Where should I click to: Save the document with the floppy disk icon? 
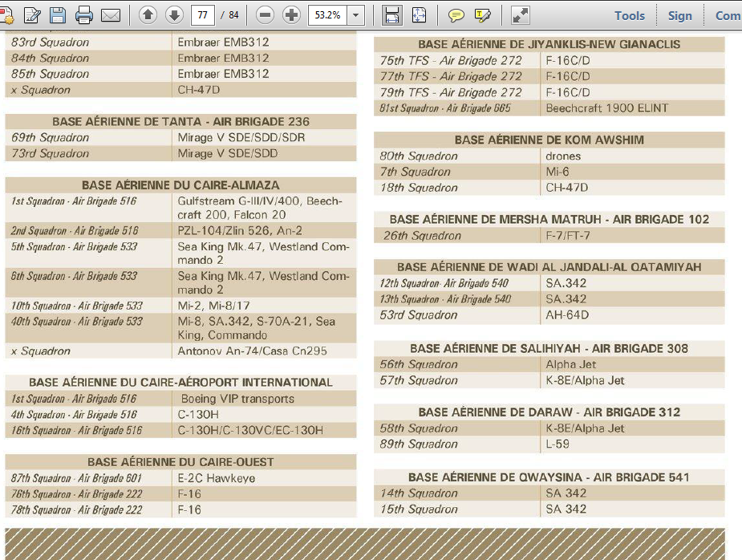click(x=58, y=15)
